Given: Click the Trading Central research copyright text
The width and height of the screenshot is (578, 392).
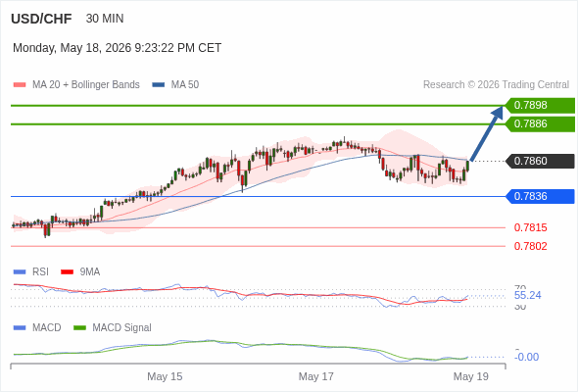Looking at the screenshot, I should tap(496, 85).
